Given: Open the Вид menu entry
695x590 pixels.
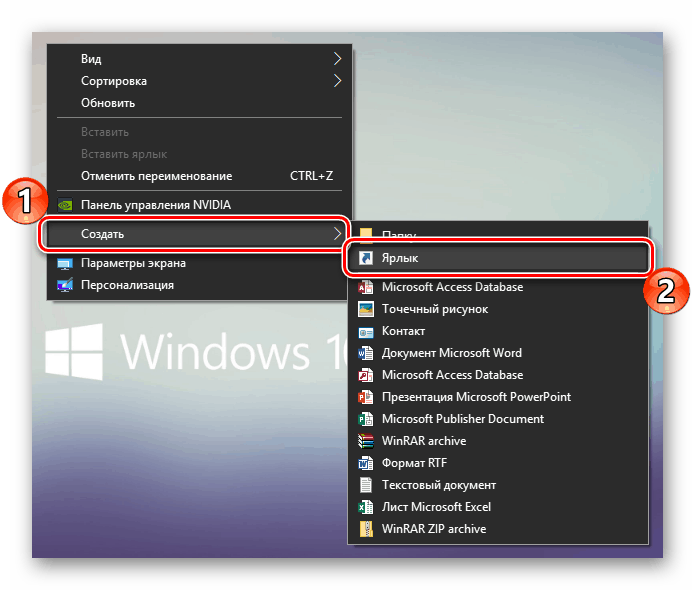Looking at the screenshot, I should pyautogui.click(x=199, y=59).
